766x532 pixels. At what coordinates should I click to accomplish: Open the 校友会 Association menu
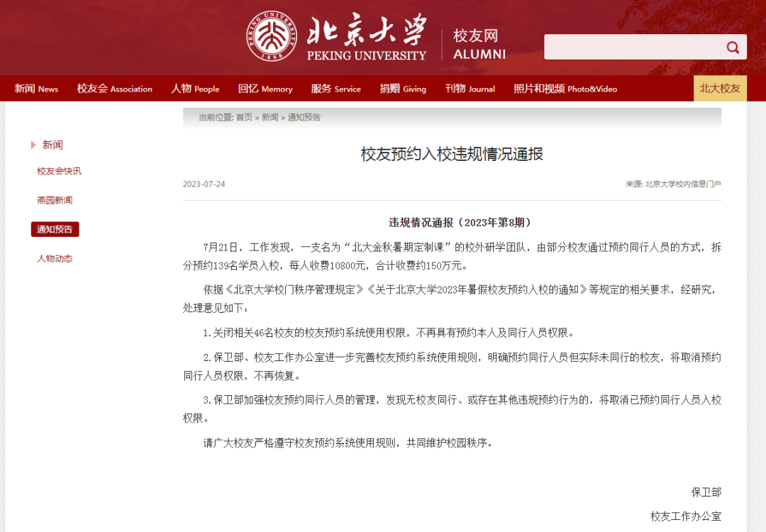click(114, 89)
